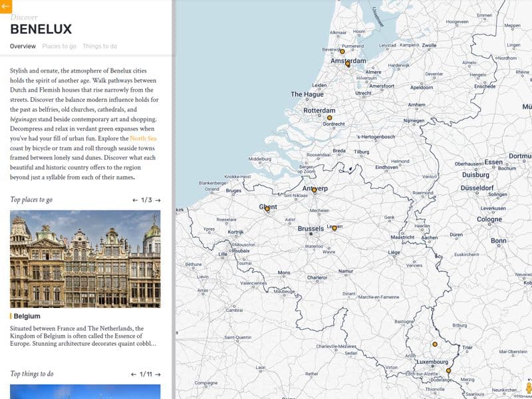The image size is (532, 399).
Task: Click the Tilburg label on map
Action: click(x=361, y=152)
